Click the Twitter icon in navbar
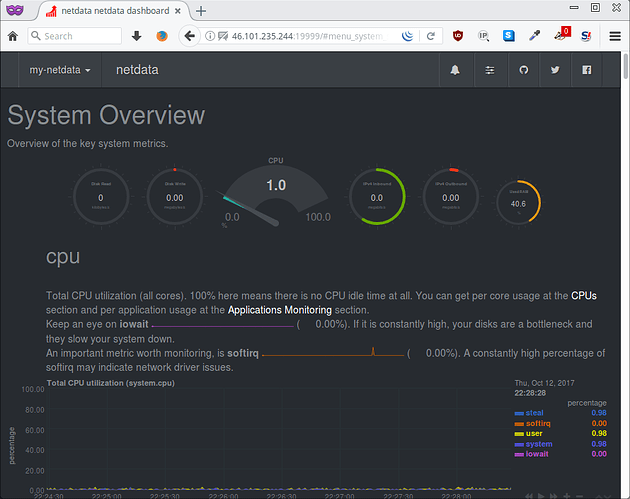Image resolution: width=630 pixels, height=499 pixels. point(554,71)
